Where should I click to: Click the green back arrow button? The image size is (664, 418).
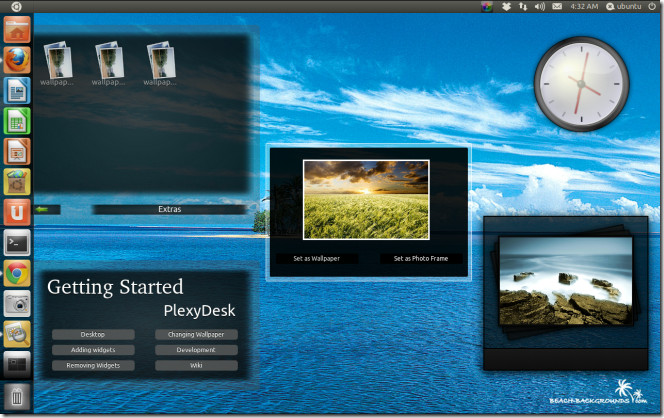click(x=42, y=209)
